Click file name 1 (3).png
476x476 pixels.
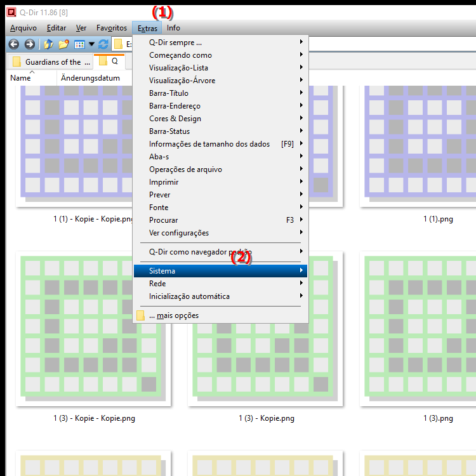[x=438, y=418]
